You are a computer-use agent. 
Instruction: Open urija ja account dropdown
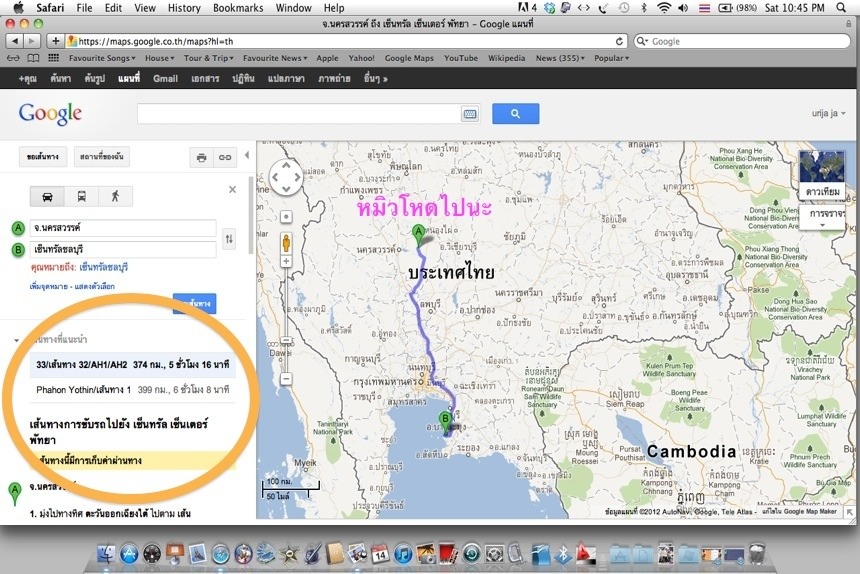point(828,113)
